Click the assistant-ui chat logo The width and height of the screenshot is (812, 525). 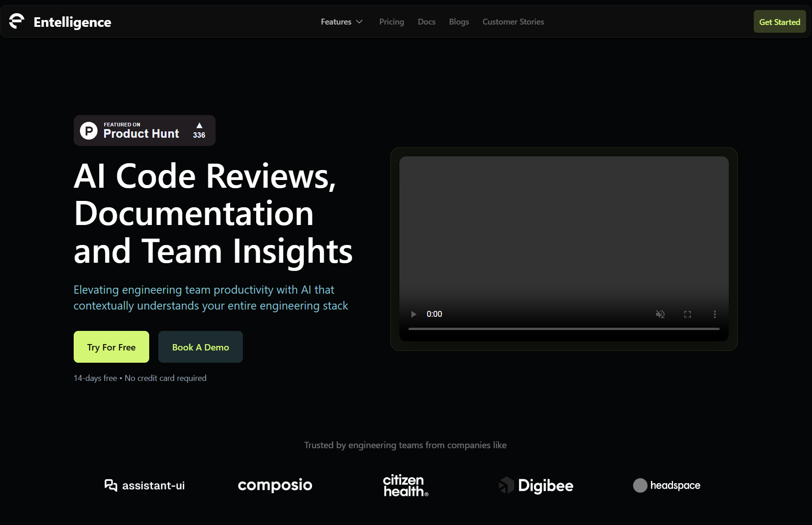111,485
